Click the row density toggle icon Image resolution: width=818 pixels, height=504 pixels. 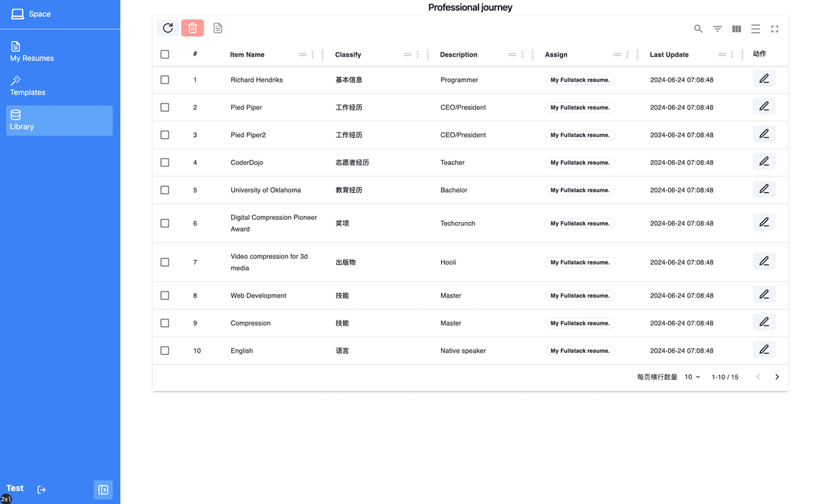pos(755,29)
